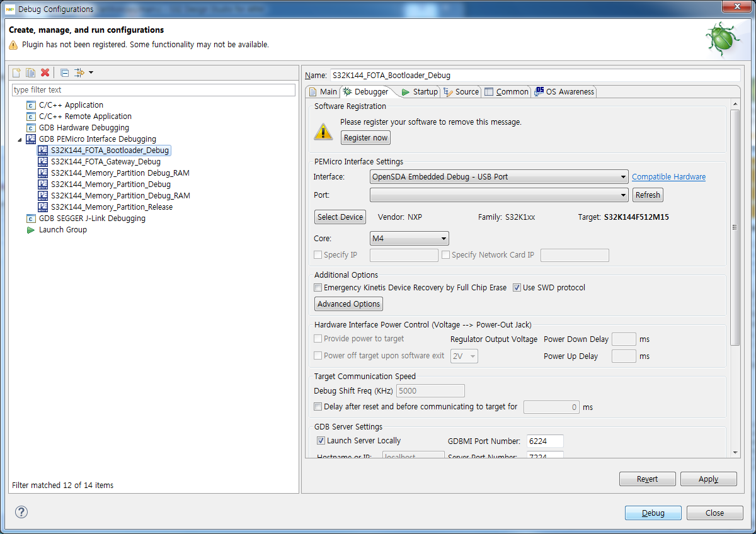The width and height of the screenshot is (756, 534).
Task: Click the help question mark icon
Action: click(x=21, y=513)
